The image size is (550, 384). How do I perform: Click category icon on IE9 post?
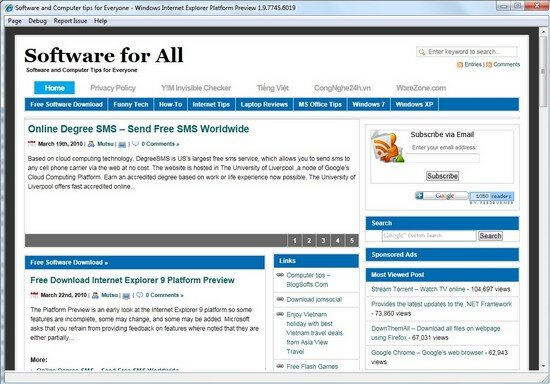(x=126, y=296)
